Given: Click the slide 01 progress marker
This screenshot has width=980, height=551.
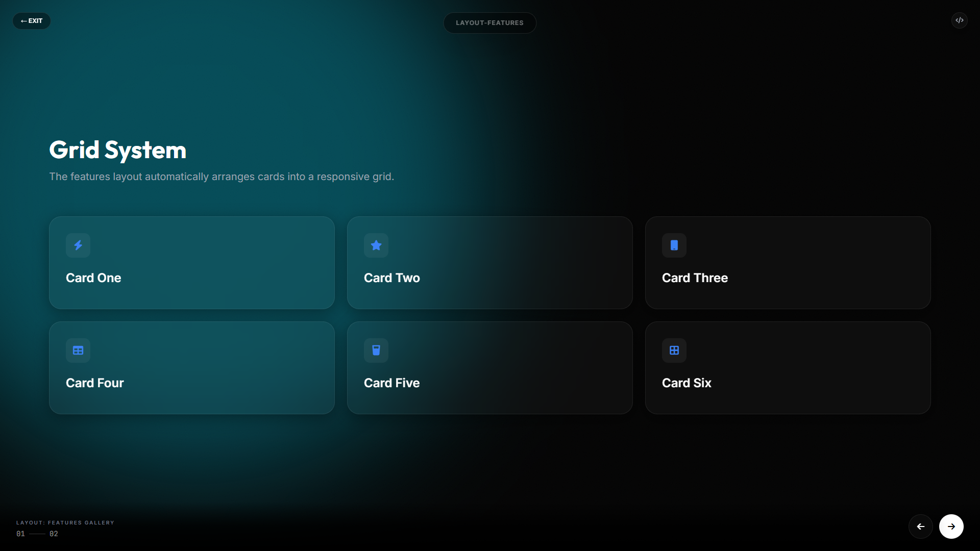Looking at the screenshot, I should [x=20, y=534].
